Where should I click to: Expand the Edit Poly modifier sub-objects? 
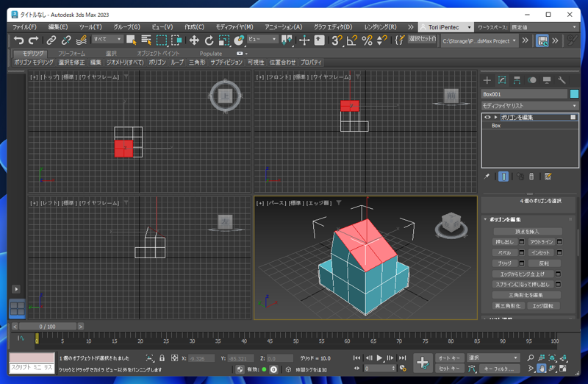point(495,117)
